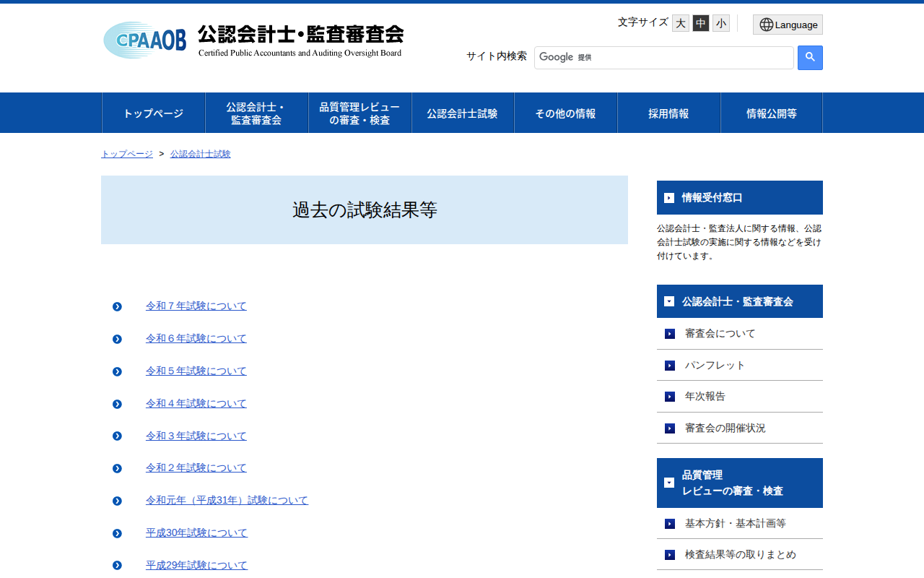Click the arrow icon in 情報受付窓口 header
Viewport: 924px width, 578px height.
[669, 198]
